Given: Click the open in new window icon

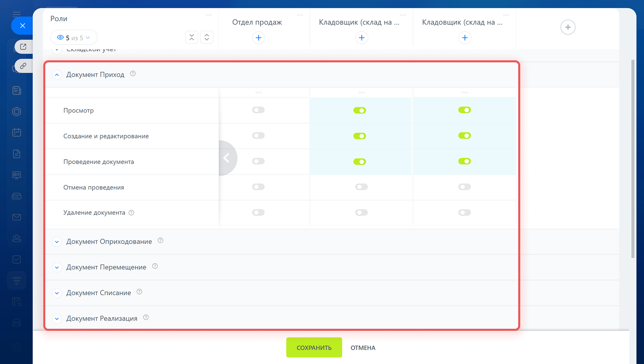Looking at the screenshot, I should [x=23, y=47].
